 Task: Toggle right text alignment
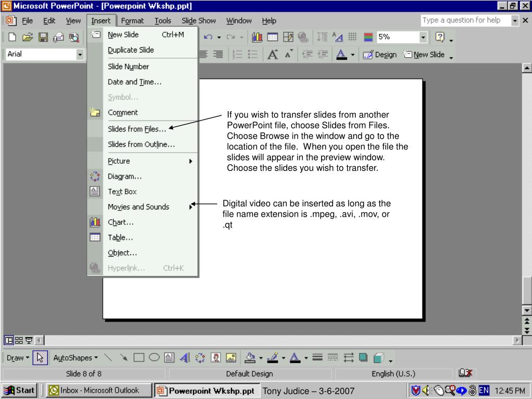(x=218, y=54)
